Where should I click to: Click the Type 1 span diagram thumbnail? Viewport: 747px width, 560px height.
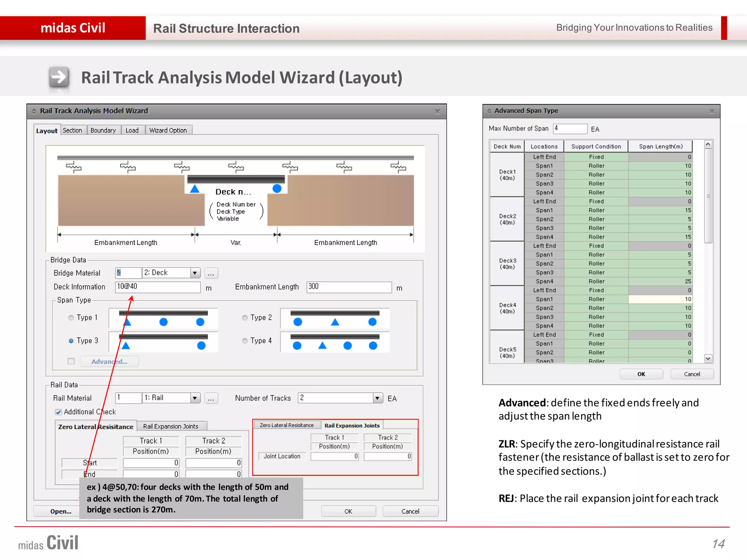163,318
